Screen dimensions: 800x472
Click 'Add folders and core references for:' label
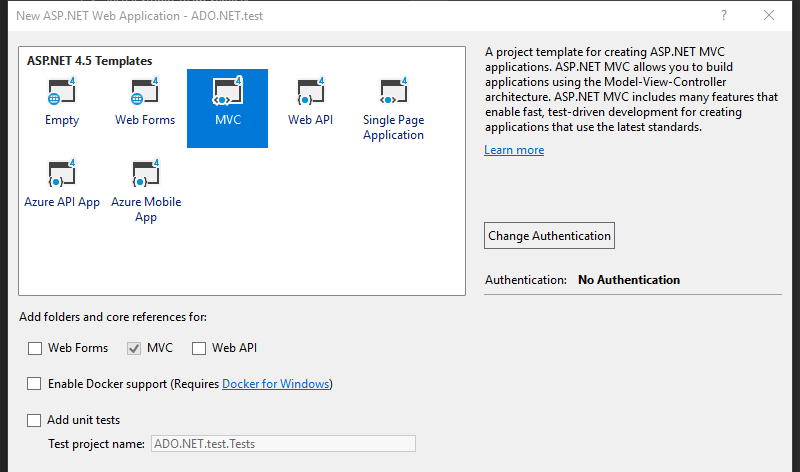[113, 317]
